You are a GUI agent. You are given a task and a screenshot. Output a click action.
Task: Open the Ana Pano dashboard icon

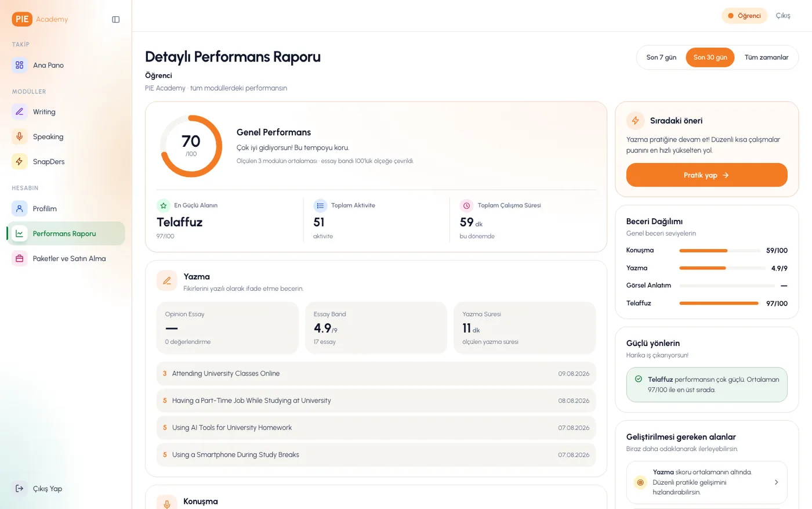pos(20,65)
